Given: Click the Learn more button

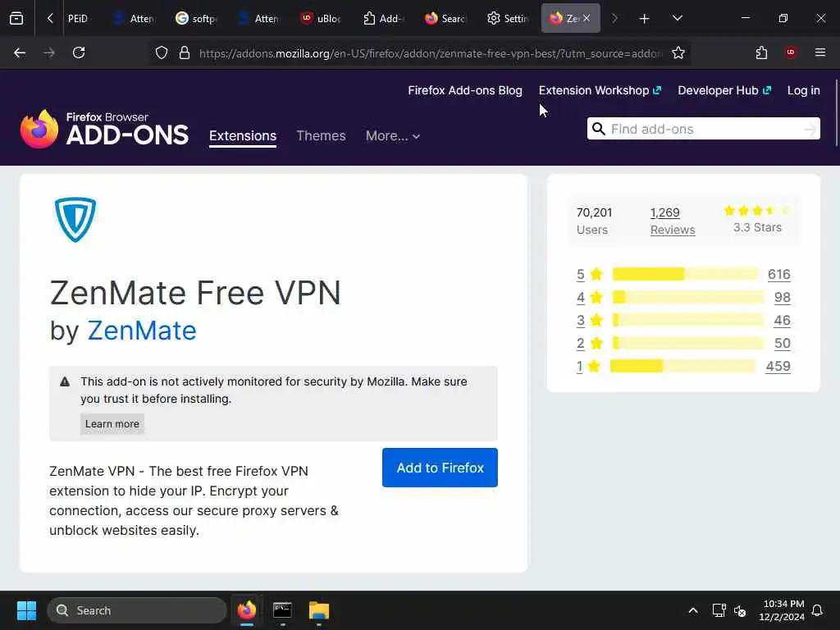Looking at the screenshot, I should [x=112, y=424].
